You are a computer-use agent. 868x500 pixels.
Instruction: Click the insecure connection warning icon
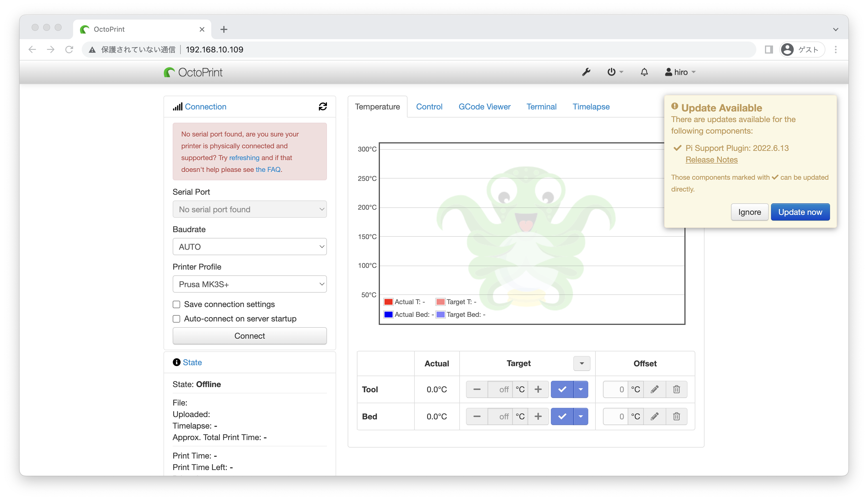click(x=92, y=50)
